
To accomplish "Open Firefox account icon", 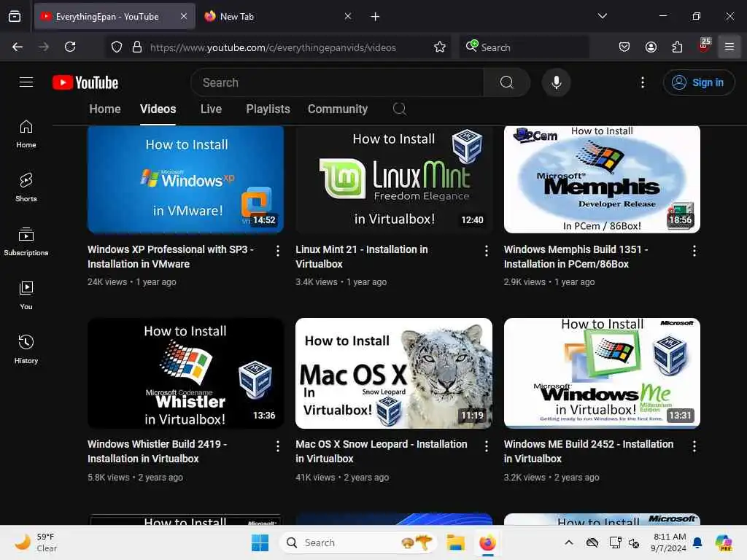I will [651, 47].
